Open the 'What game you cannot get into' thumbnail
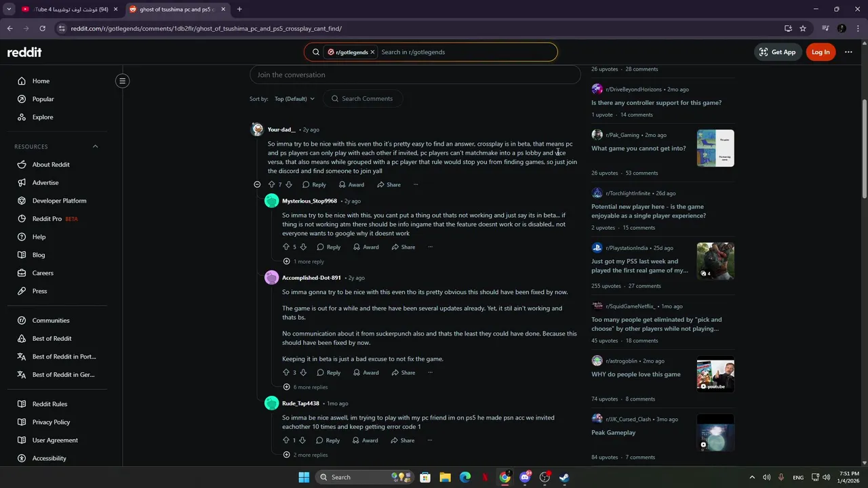This screenshot has height=488, width=868. pyautogui.click(x=715, y=148)
